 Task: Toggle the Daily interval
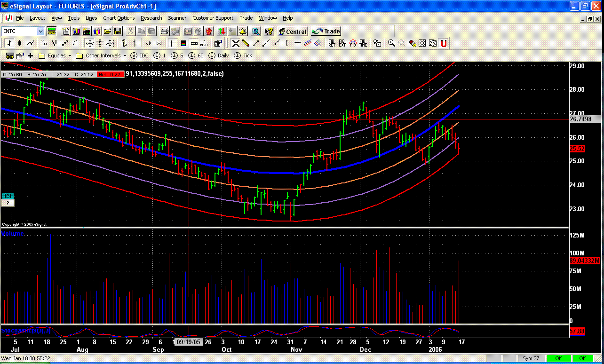219,55
